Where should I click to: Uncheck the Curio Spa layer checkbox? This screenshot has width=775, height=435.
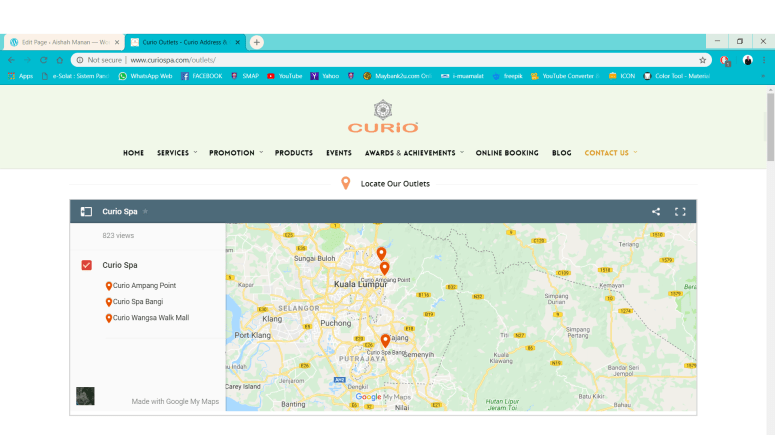coord(86,265)
